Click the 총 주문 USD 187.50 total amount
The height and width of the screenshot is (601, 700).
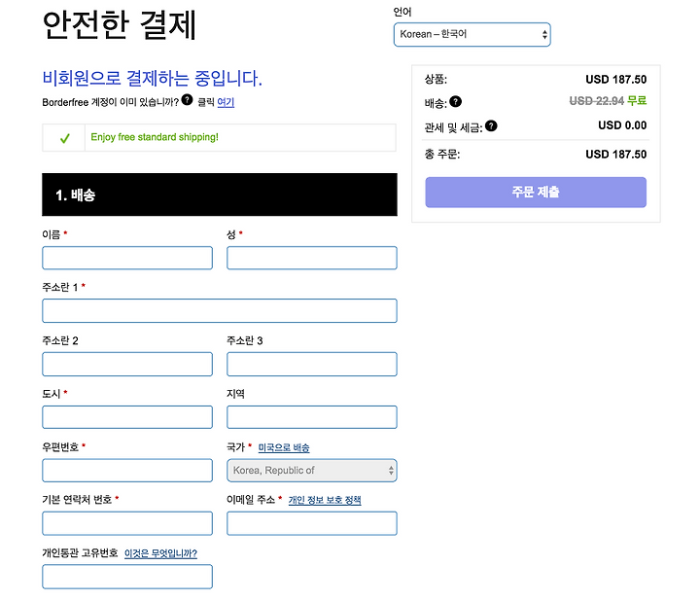coord(616,155)
